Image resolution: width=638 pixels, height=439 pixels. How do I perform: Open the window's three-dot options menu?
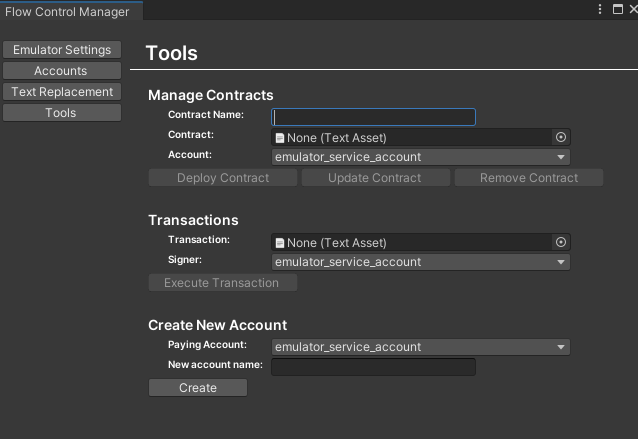pos(601,9)
